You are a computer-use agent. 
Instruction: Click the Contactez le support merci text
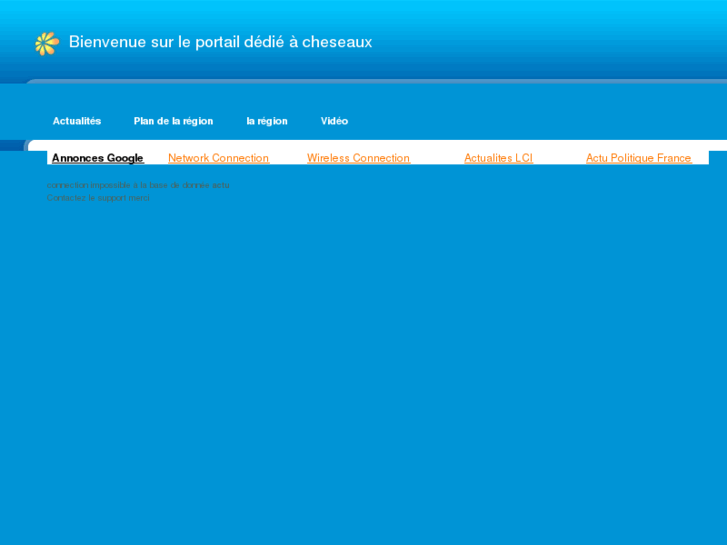(98, 198)
